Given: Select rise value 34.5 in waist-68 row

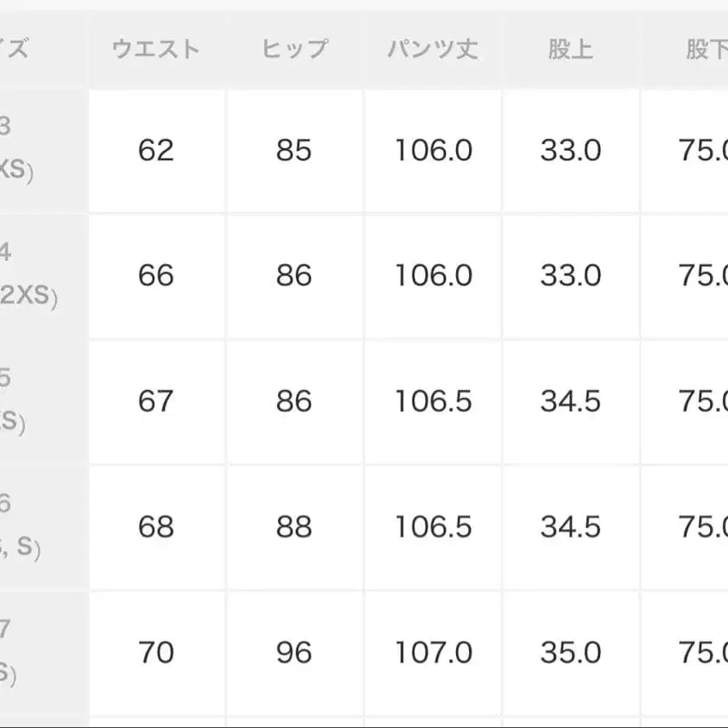Looking at the screenshot, I should pyautogui.click(x=570, y=526).
